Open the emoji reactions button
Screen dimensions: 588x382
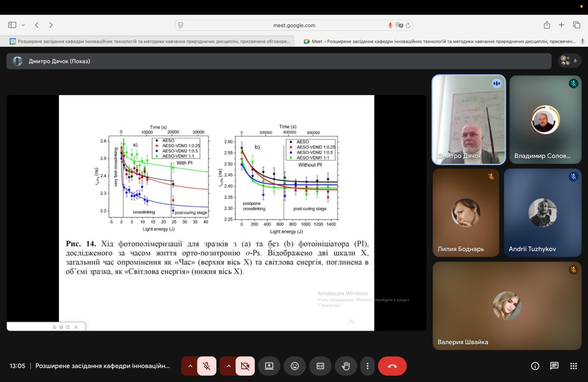[x=294, y=366]
